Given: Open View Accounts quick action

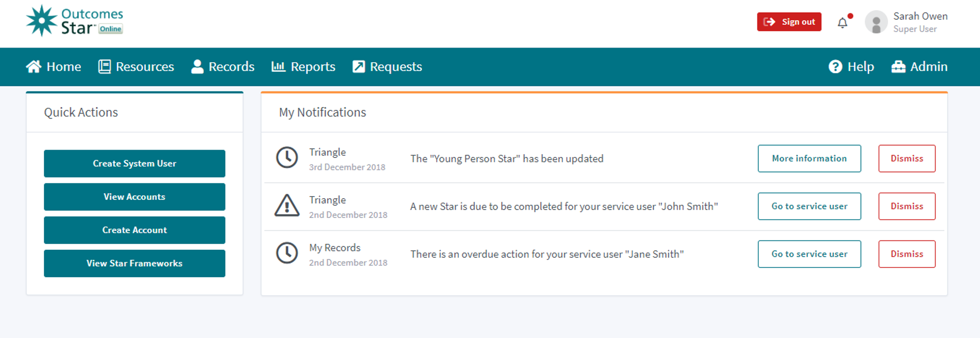Looking at the screenshot, I should [134, 197].
